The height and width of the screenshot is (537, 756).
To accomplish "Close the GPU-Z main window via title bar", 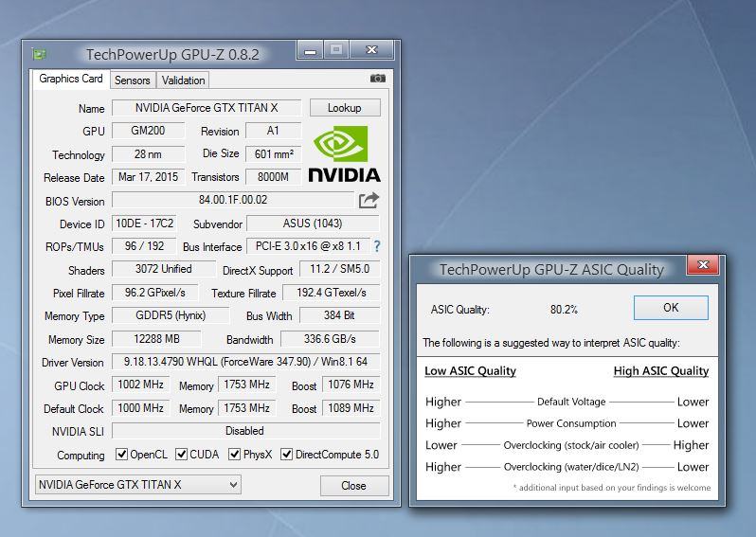I will click(x=371, y=50).
